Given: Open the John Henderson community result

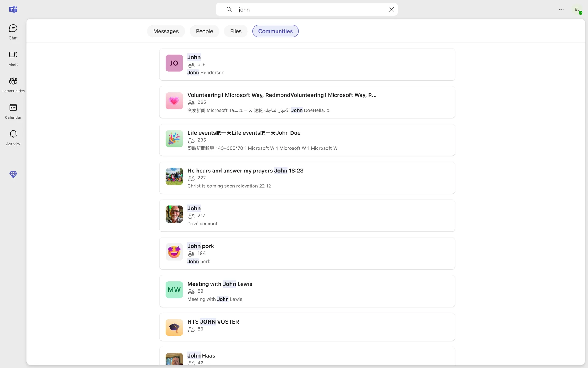Looking at the screenshot, I should tap(307, 64).
